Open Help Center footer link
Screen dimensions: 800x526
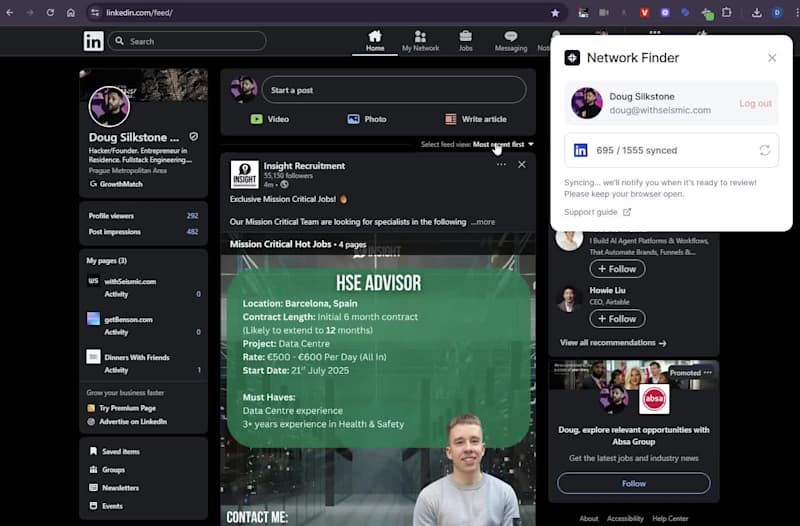pyautogui.click(x=670, y=518)
